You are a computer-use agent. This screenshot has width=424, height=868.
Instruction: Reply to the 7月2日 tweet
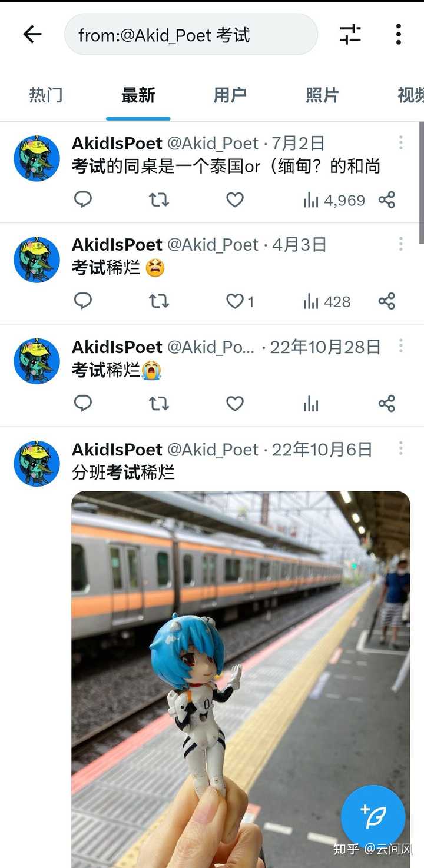83,200
